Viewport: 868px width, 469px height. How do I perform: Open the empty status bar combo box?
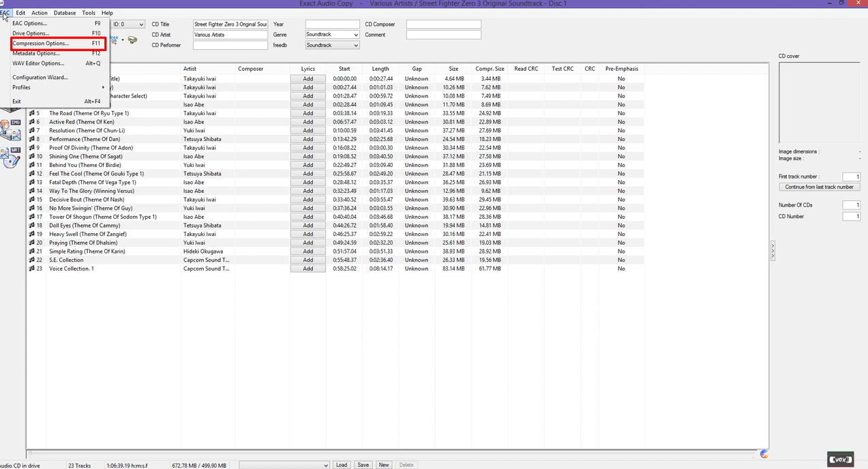pos(284,465)
